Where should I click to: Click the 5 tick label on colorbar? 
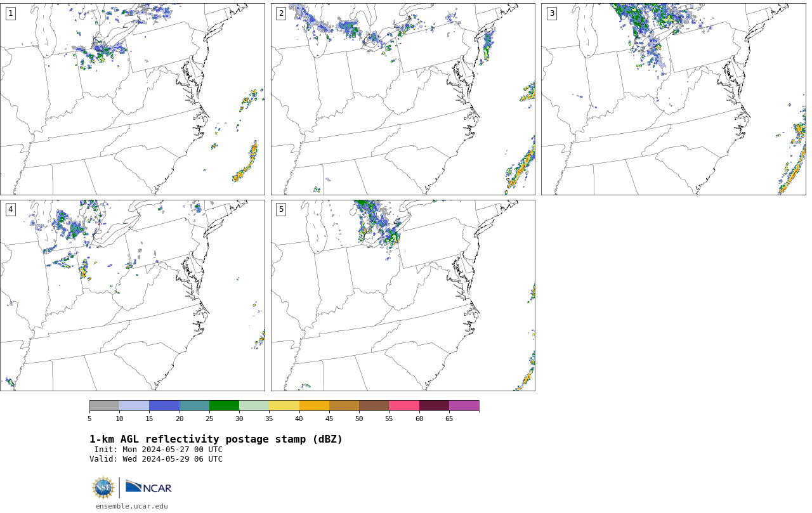(x=89, y=419)
